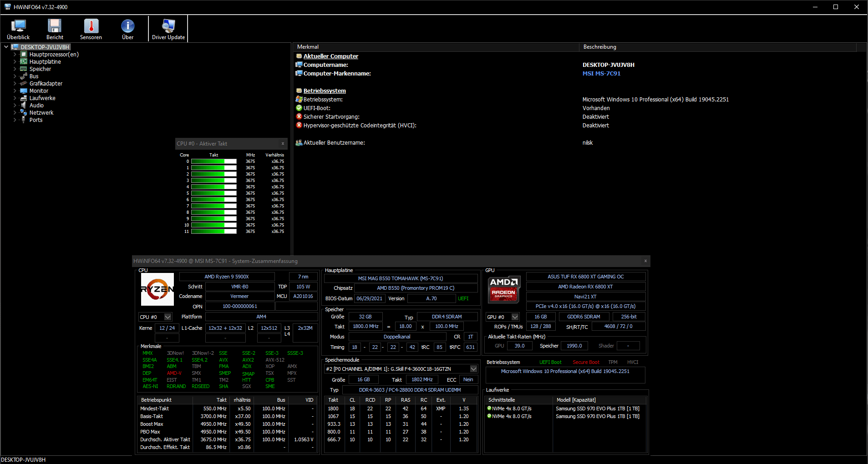Open the GPU #0 selector dropdown
The width and height of the screenshot is (868, 464).
click(515, 317)
